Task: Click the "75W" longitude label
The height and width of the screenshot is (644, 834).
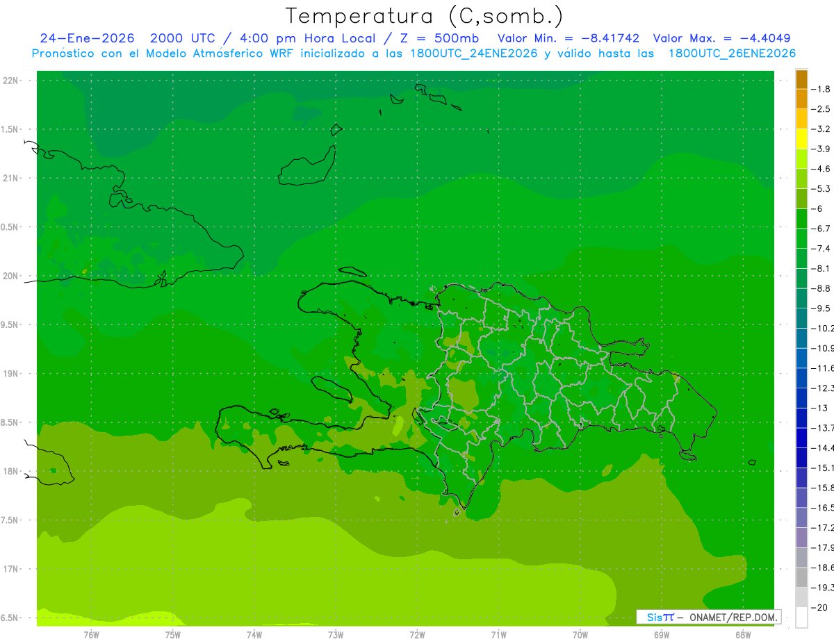Action: (173, 635)
